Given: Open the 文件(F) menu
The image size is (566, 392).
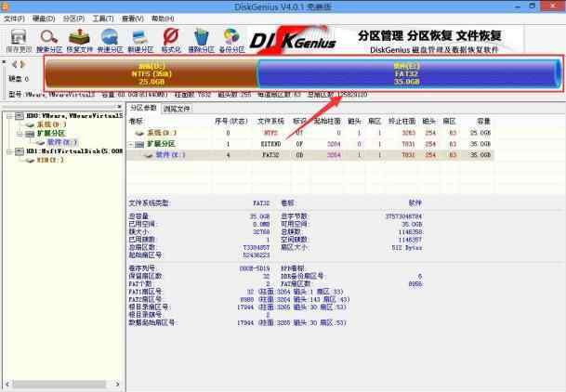Looking at the screenshot, I should 14,19.
